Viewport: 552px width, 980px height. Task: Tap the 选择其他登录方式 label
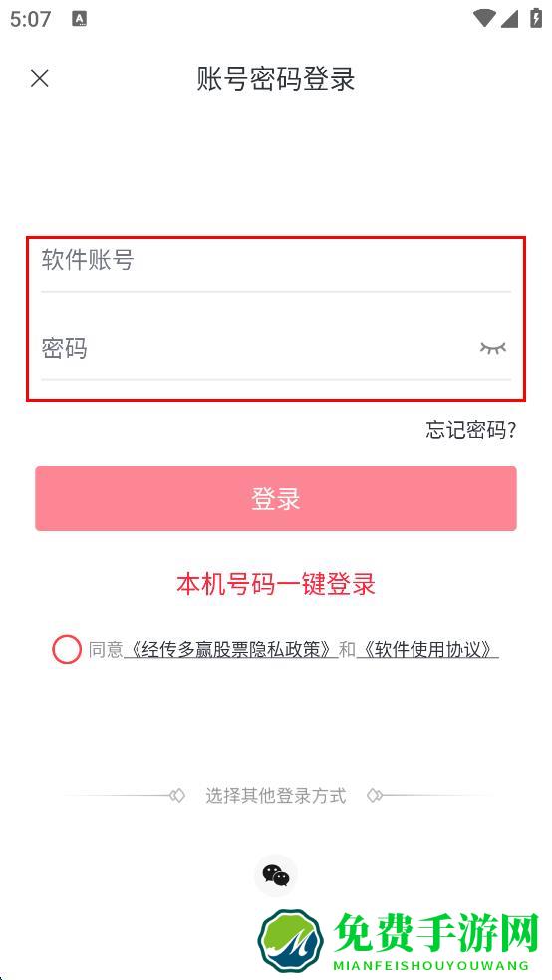point(276,796)
